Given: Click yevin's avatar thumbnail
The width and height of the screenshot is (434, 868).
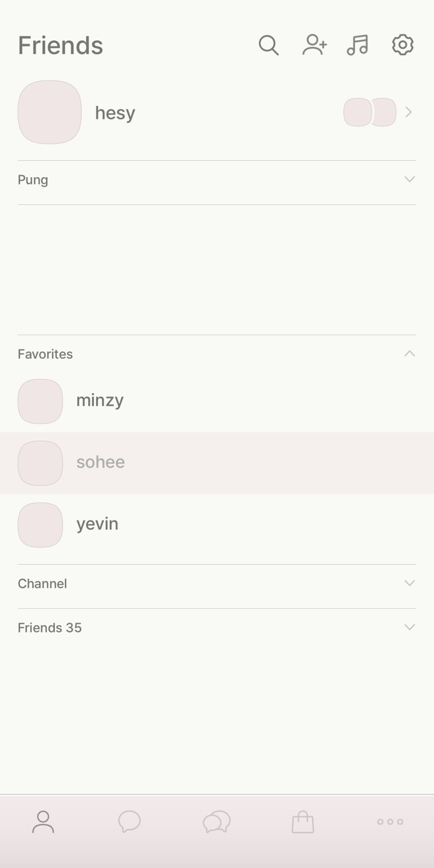Looking at the screenshot, I should (x=40, y=525).
